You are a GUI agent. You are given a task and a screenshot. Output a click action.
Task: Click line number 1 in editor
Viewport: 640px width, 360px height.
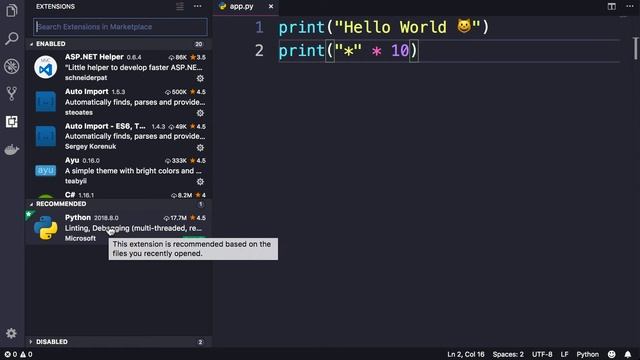coord(259,27)
